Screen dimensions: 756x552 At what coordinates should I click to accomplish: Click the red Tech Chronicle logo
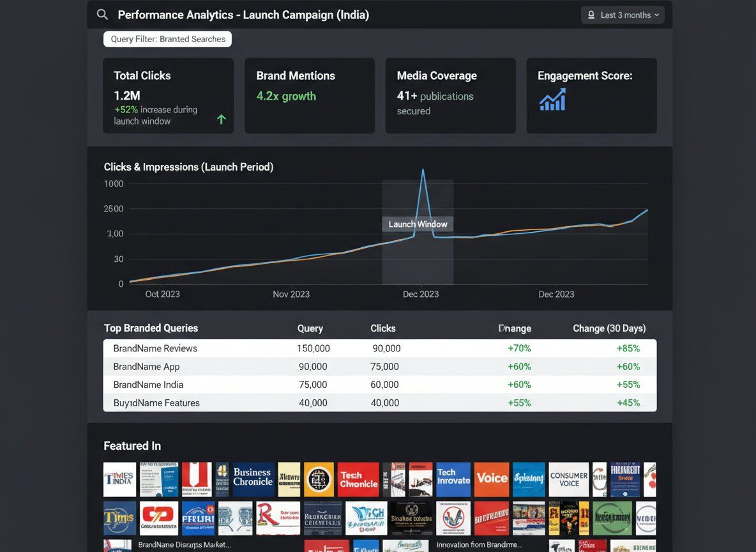358,480
